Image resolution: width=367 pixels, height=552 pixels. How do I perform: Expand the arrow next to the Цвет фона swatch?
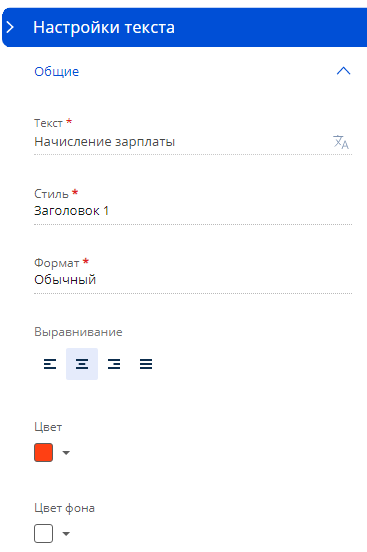point(66,534)
